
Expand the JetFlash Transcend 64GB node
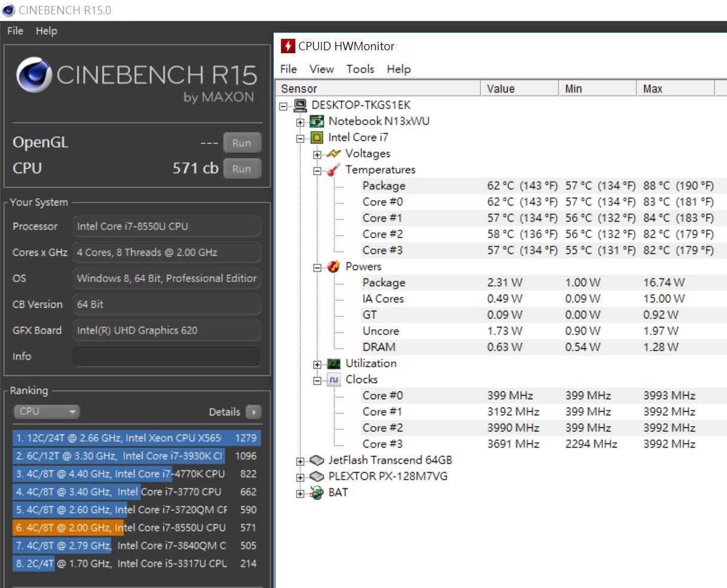pyautogui.click(x=300, y=461)
